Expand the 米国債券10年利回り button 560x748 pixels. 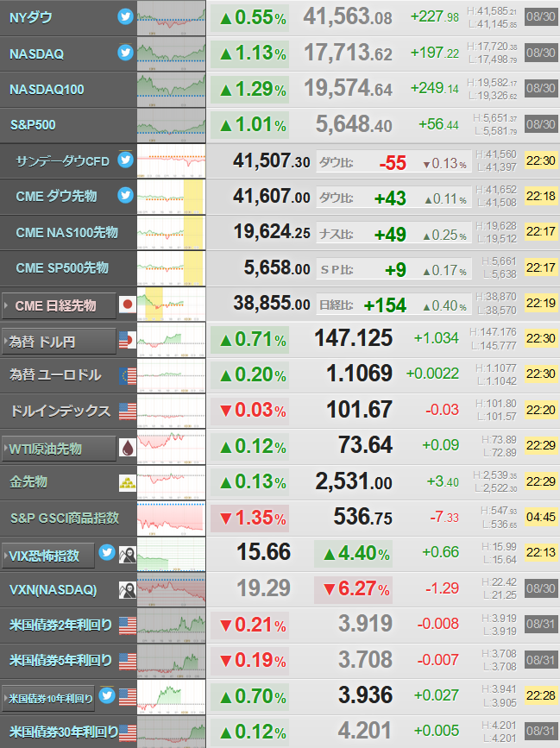pos(48,698)
